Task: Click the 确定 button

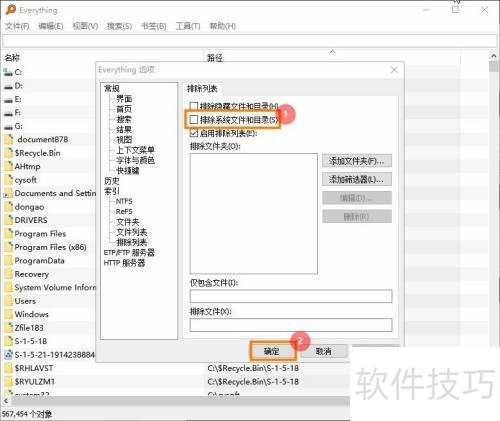Action: pos(273,351)
